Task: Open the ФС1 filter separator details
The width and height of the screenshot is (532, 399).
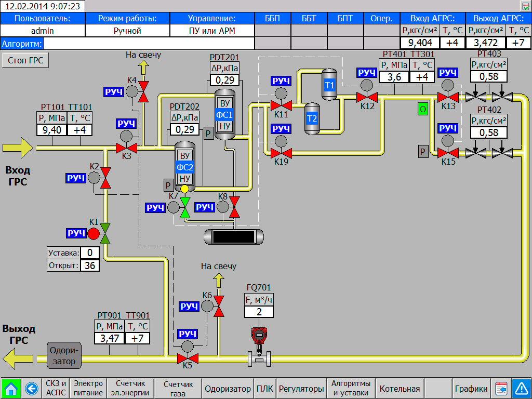Action: (x=224, y=115)
